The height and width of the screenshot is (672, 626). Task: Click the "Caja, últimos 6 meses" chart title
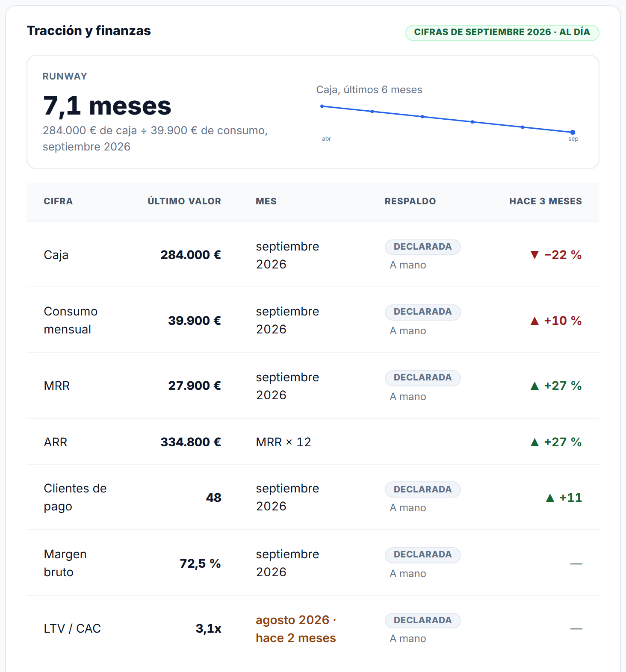(x=369, y=90)
